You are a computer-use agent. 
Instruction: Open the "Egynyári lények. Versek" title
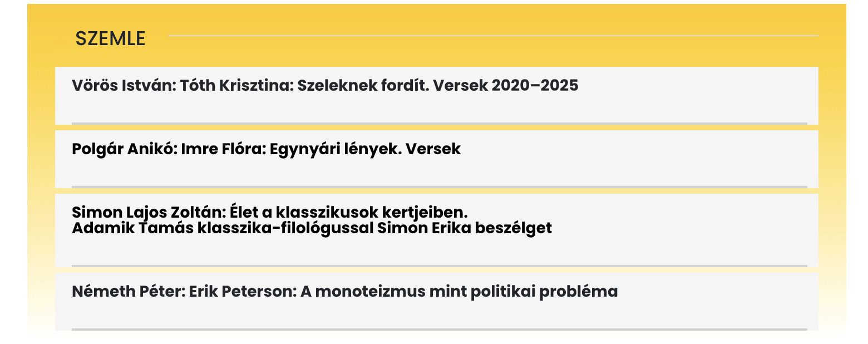click(x=365, y=149)
